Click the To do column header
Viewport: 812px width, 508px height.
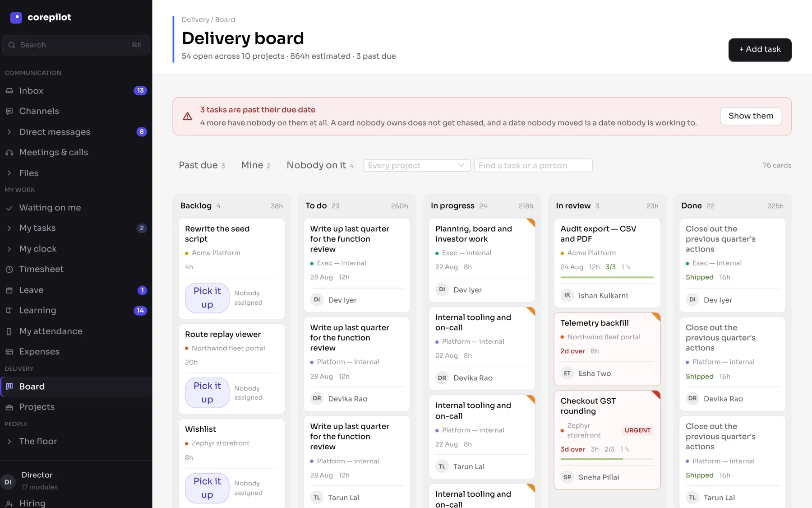click(356, 206)
